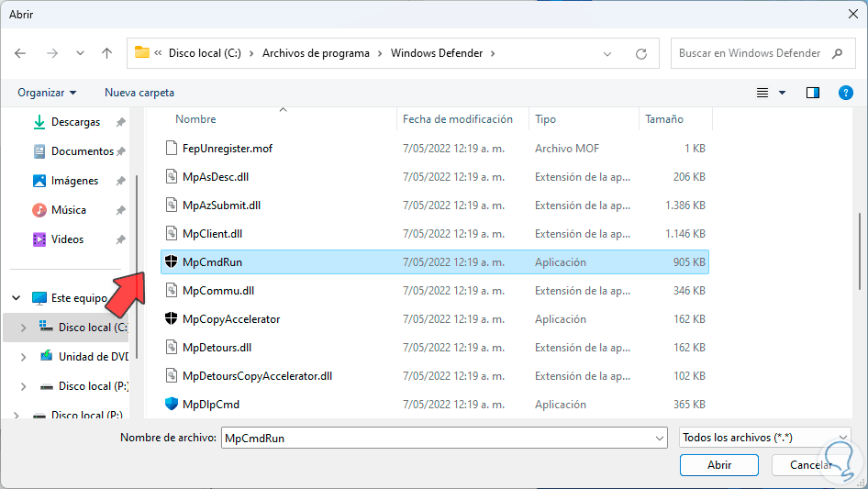
Task: Select the 905 KB size of MpCmdRun
Action: [x=689, y=262]
